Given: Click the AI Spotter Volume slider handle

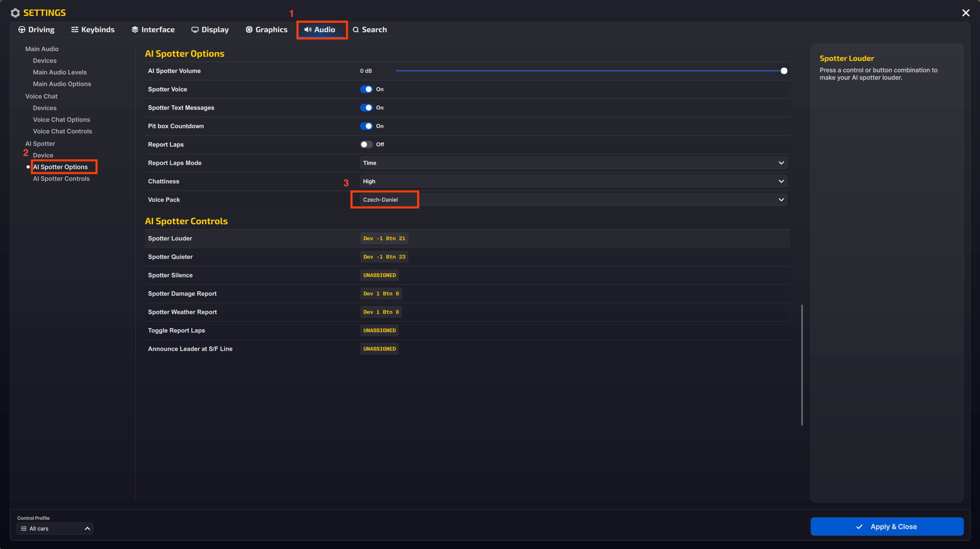Looking at the screenshot, I should pos(784,71).
